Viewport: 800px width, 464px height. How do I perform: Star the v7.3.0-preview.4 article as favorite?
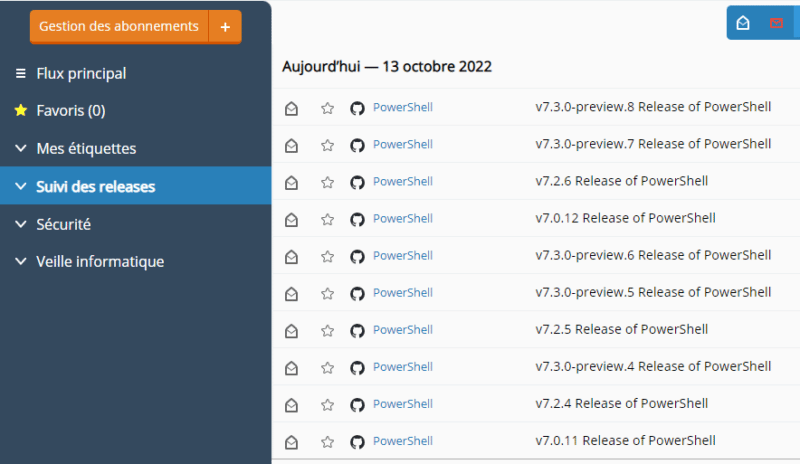328,368
